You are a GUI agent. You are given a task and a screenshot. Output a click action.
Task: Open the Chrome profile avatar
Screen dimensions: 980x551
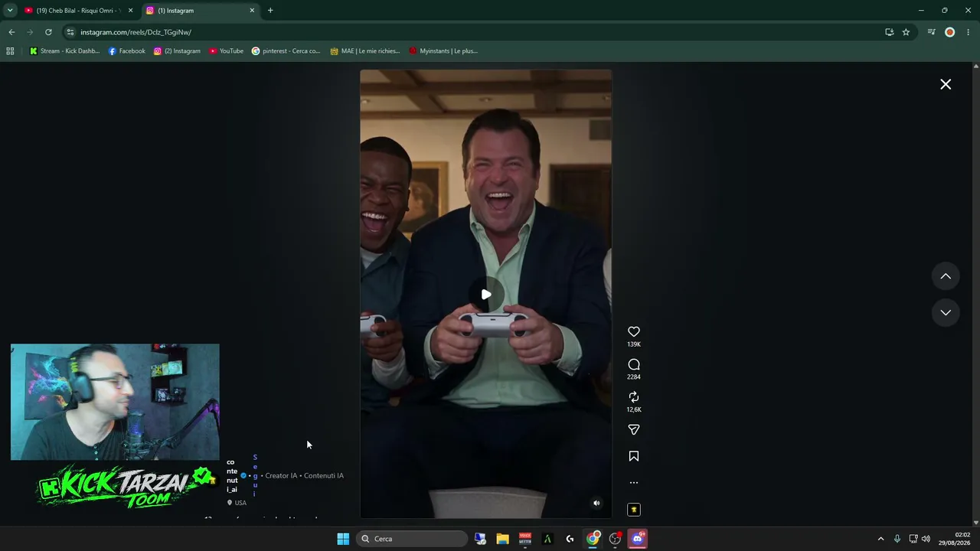click(x=949, y=32)
